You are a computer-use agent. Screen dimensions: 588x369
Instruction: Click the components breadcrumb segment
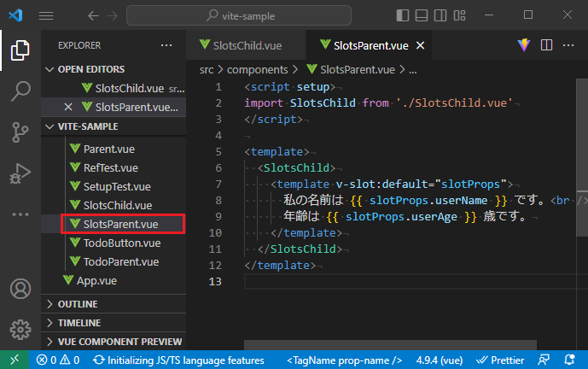257,70
